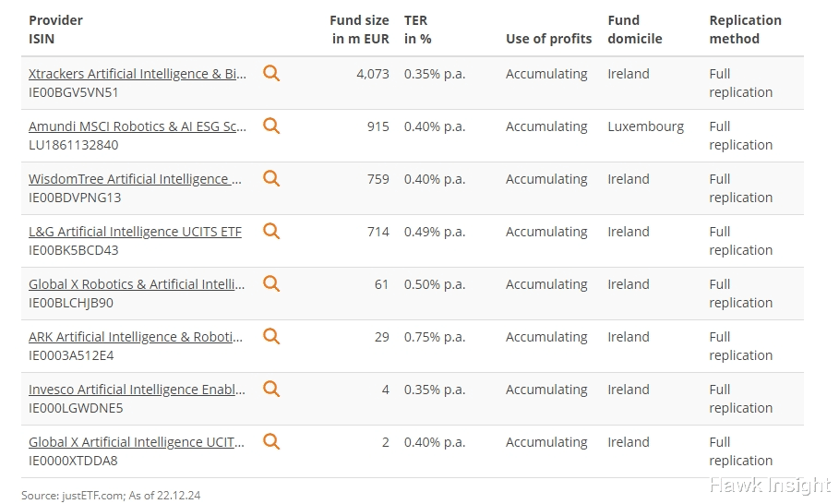This screenshot has height=504, width=839.
Task: Follow the Invesco Artificial Intelligence Enablers link
Action: point(137,390)
